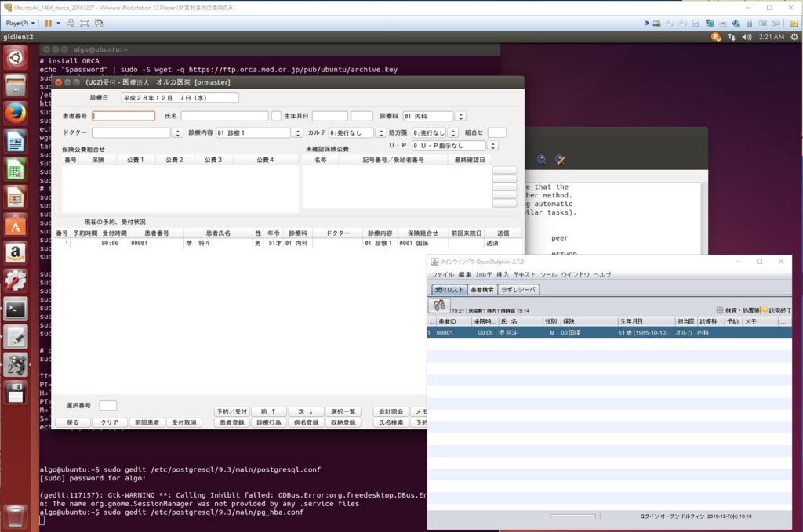
Task: Open the カルテ dropdown arrows
Action: point(380,133)
